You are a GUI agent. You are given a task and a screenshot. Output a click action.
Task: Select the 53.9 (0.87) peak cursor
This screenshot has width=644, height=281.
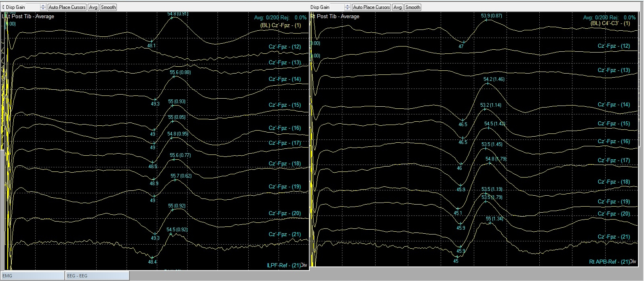coord(487,20)
